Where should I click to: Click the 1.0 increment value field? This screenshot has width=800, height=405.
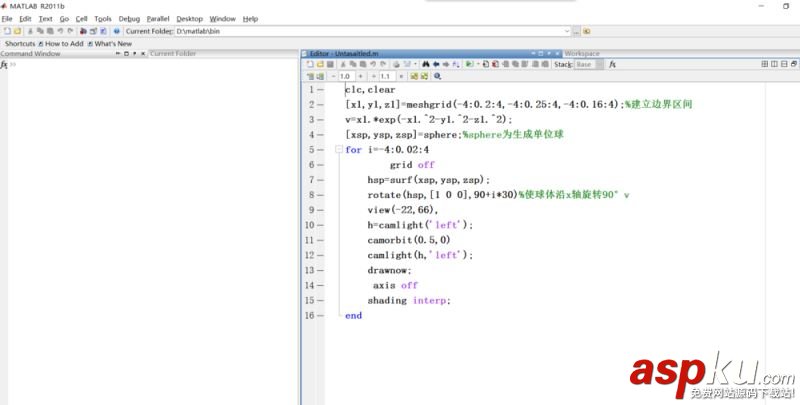(x=346, y=76)
